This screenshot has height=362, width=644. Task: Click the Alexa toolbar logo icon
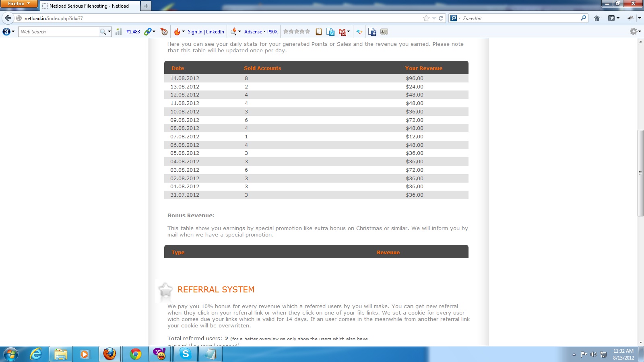point(6,32)
